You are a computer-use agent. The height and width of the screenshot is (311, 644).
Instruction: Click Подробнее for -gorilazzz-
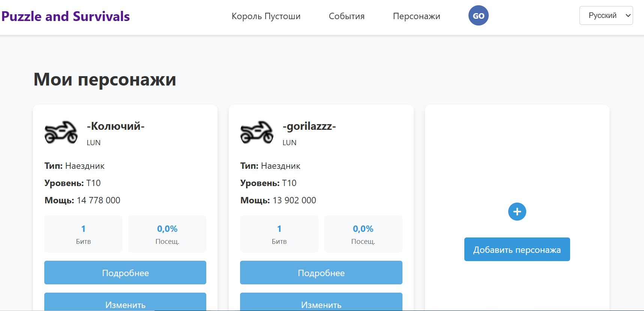point(321,273)
